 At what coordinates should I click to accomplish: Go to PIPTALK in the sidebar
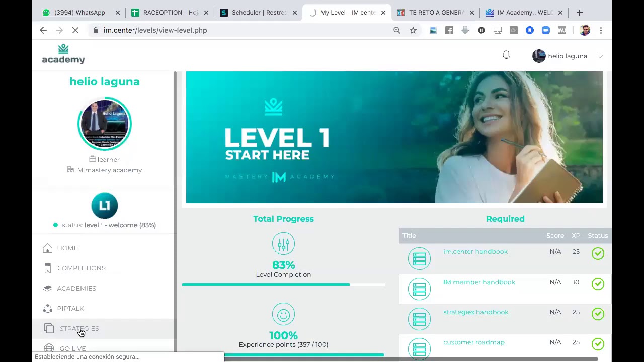tap(70, 309)
